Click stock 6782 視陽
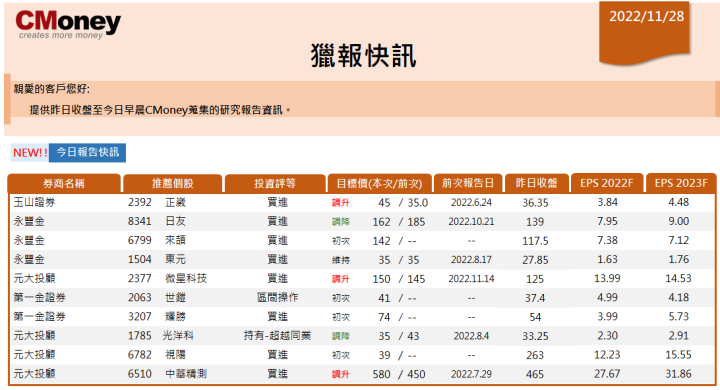720x390 pixels. 157,355
